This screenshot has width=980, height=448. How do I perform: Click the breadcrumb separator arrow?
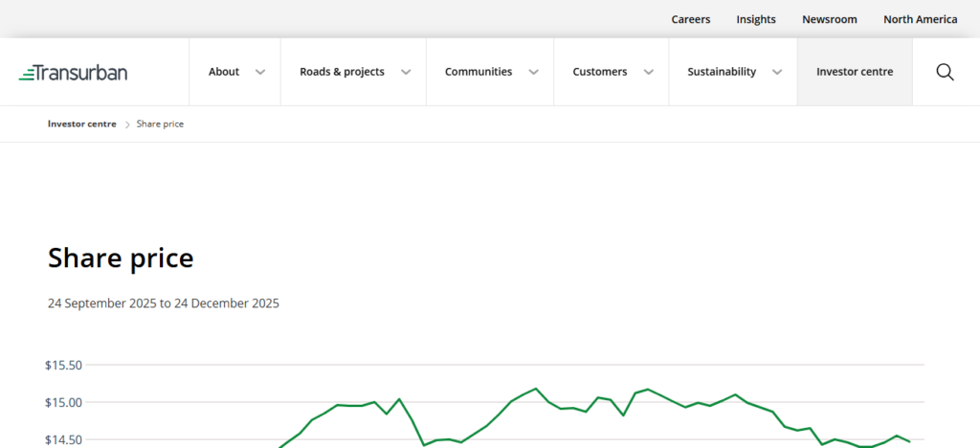click(126, 124)
